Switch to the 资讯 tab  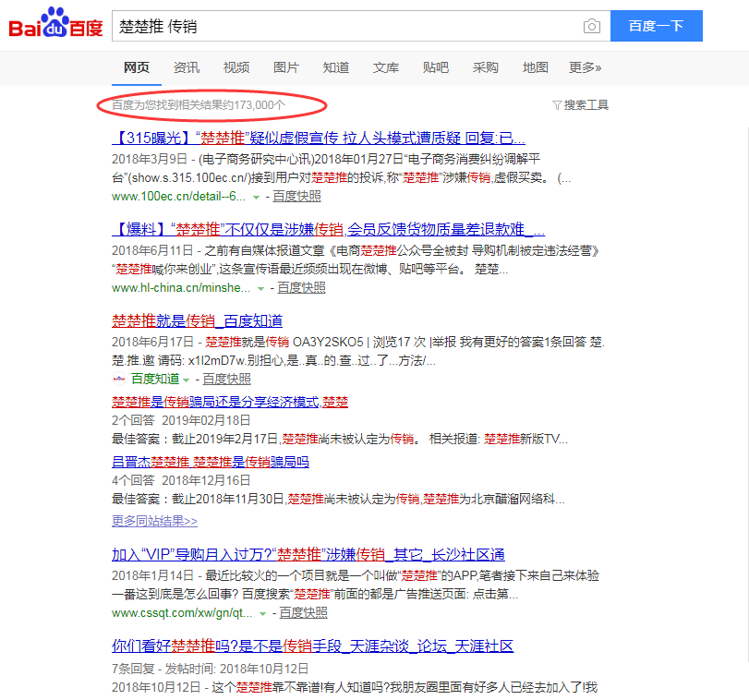(187, 67)
